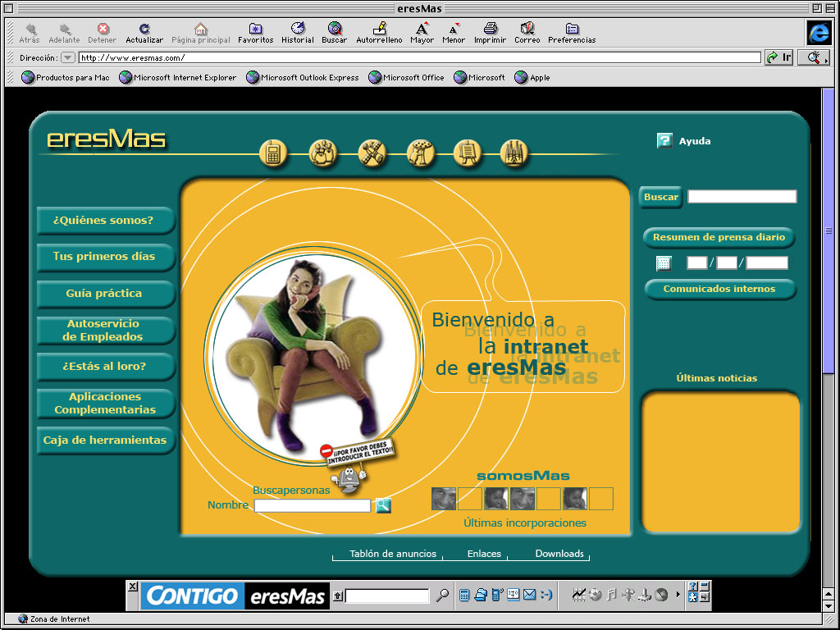Select the mobile phone icon in the header
The image size is (840, 630).
pos(273,153)
